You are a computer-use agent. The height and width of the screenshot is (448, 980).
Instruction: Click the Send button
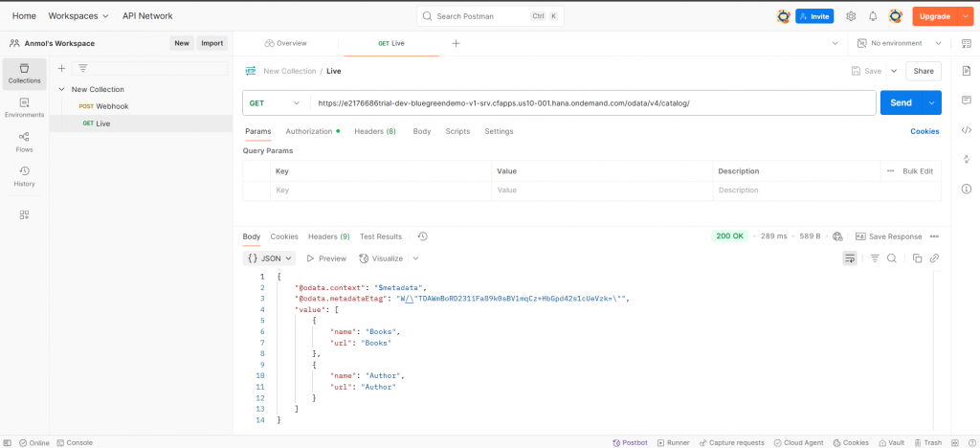click(902, 103)
